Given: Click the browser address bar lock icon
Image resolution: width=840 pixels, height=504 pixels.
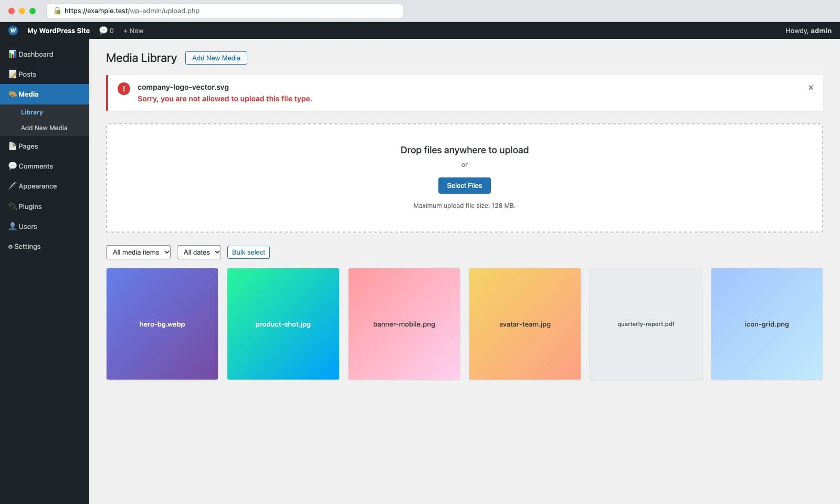Looking at the screenshot, I should [57, 10].
